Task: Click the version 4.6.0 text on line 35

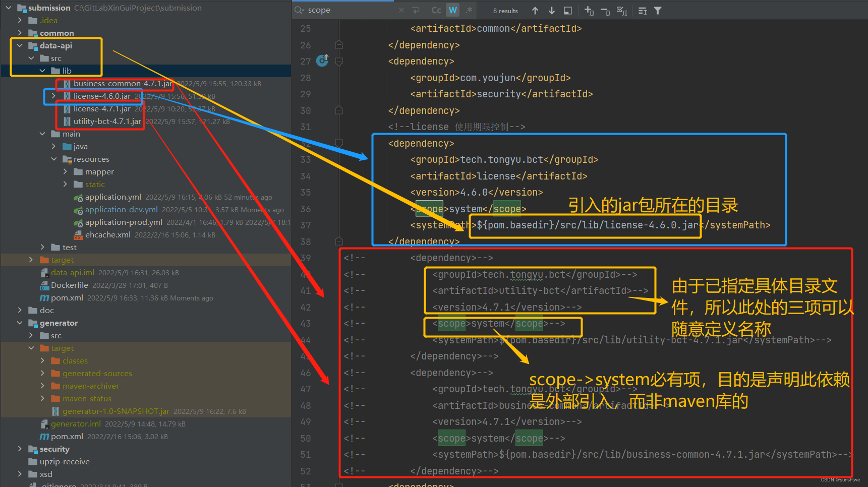Action: [477, 193]
